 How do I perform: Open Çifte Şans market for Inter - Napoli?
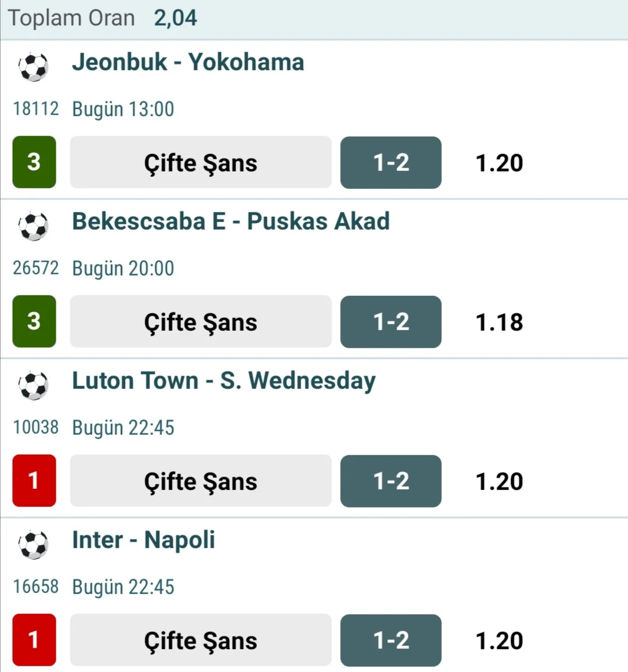pyautogui.click(x=201, y=641)
